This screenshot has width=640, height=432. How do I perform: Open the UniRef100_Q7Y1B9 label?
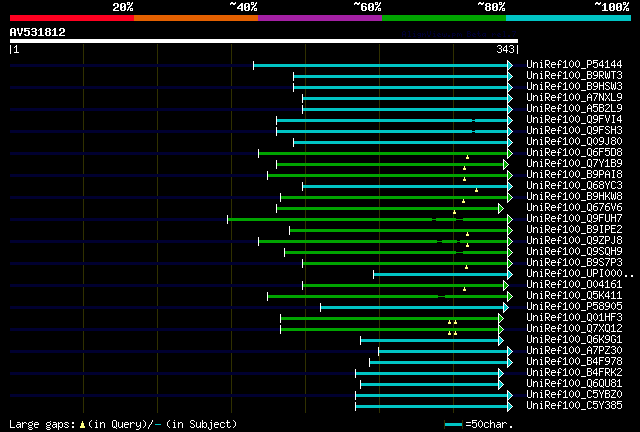coord(574,163)
